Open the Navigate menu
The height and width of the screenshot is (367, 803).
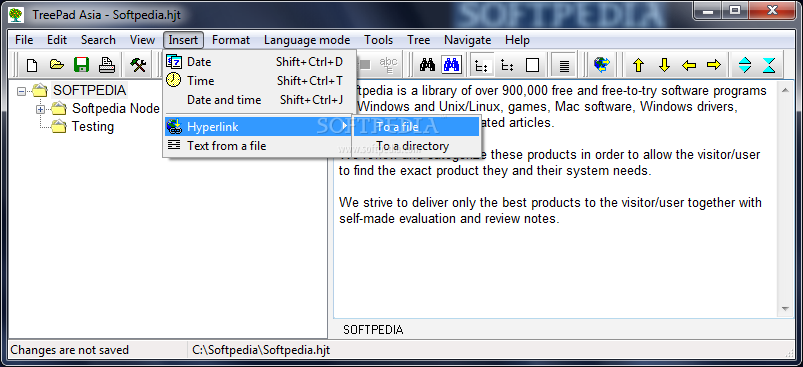[468, 40]
